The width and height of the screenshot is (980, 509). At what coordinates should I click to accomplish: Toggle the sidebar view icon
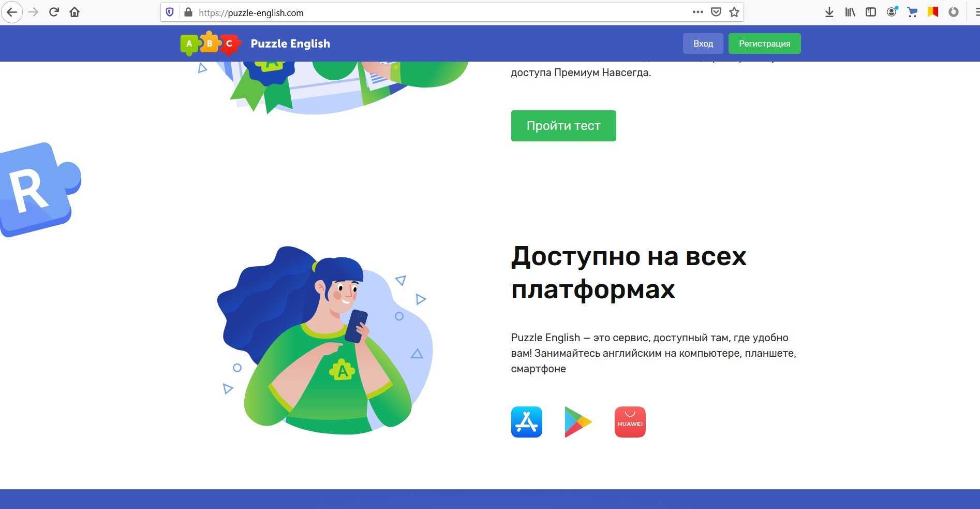coord(871,12)
